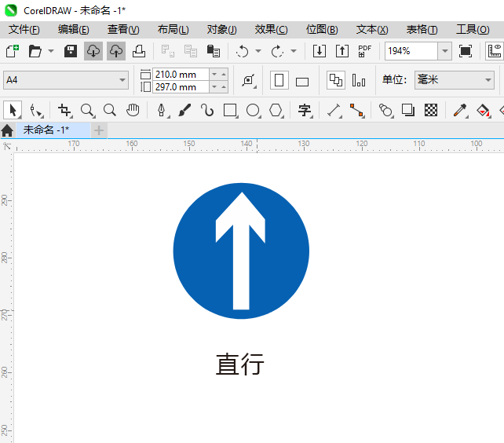Open the 对象(J) menu

click(x=222, y=30)
